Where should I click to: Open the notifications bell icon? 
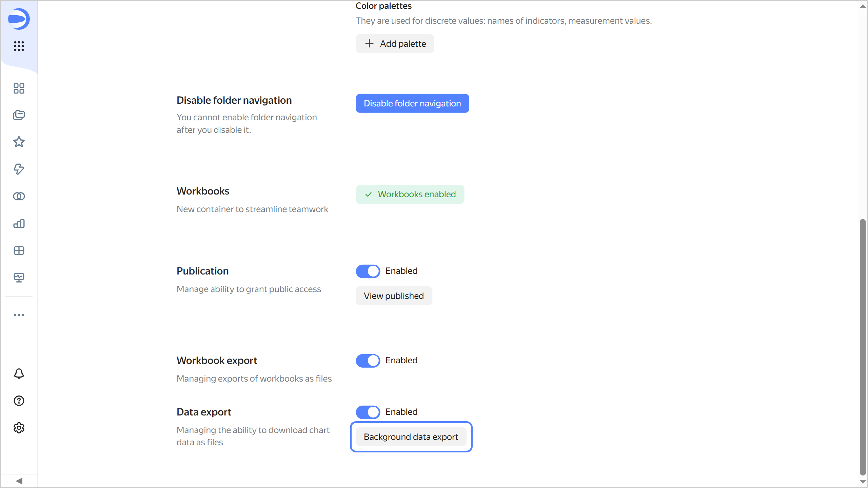(19, 373)
